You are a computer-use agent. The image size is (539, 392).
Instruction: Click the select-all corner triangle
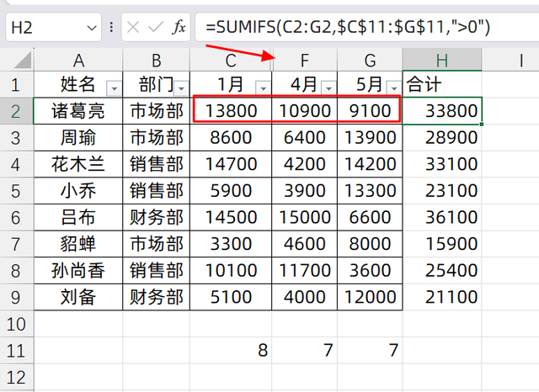pyautogui.click(x=23, y=61)
